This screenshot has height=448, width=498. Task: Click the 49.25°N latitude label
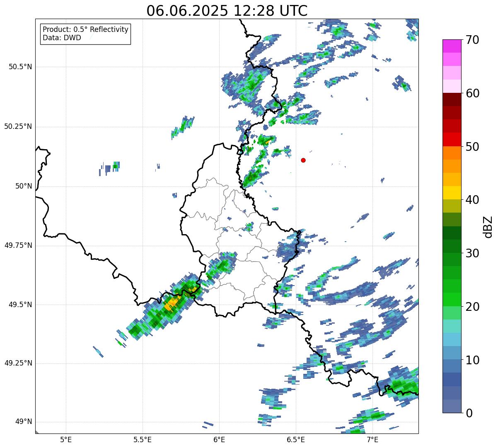point(18,363)
